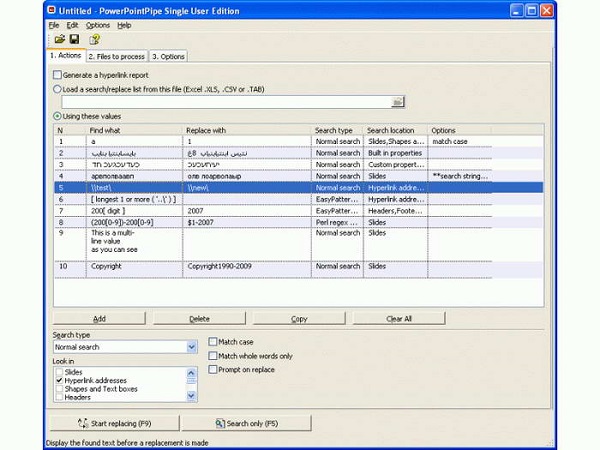Click the PowerPointPipe title bar app icon
Screen dimensions: 600x450
(51, 10)
